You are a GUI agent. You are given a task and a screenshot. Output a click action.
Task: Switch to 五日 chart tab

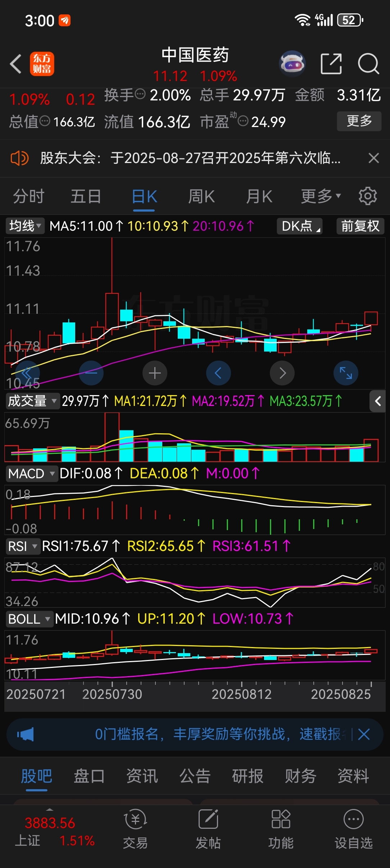coord(86,196)
